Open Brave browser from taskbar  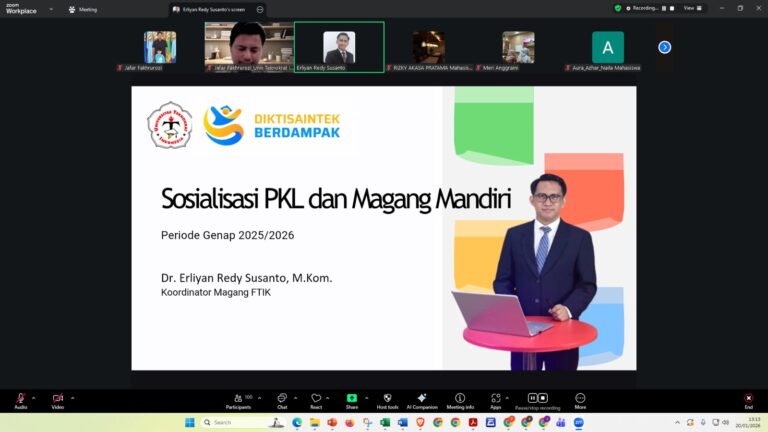point(420,422)
